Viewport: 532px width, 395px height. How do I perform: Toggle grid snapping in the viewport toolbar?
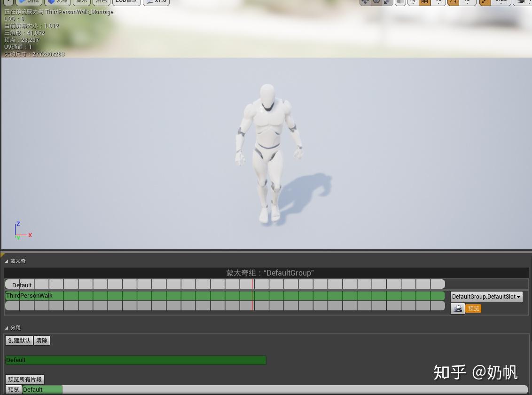click(424, 2)
